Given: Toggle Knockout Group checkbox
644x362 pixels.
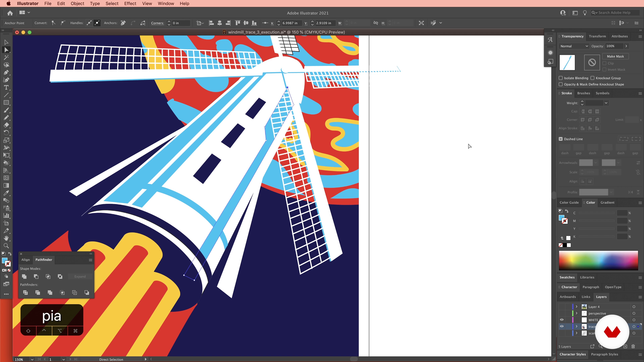Looking at the screenshot, I should coord(593,78).
